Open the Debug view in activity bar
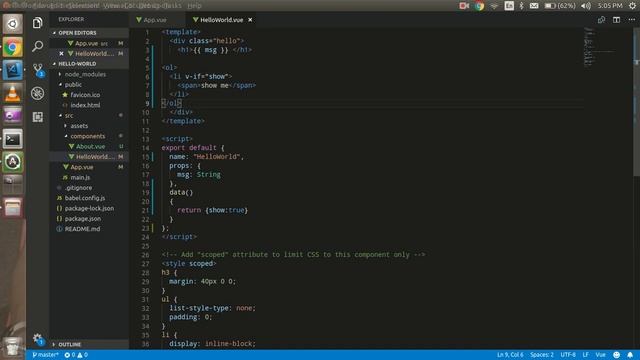 click(38, 93)
